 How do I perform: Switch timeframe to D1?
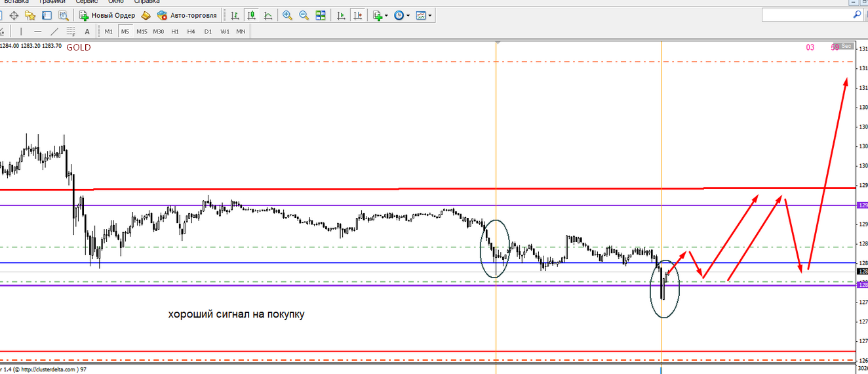pos(208,31)
